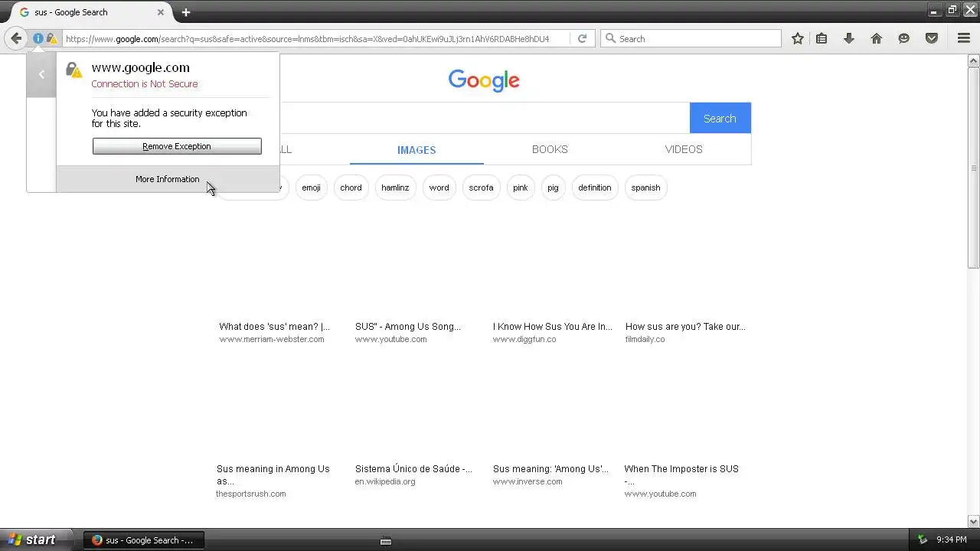Click the taskbar clock showing 9:34 PM
Image resolution: width=980 pixels, height=551 pixels.
tap(952, 540)
